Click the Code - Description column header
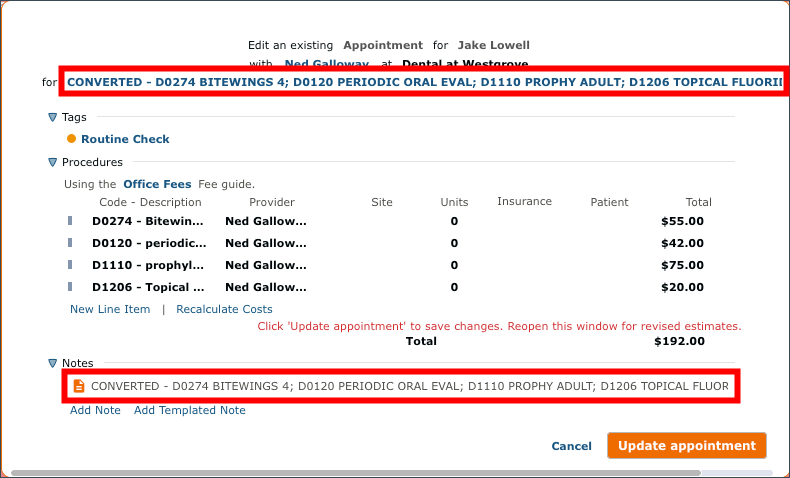The width and height of the screenshot is (790, 478). click(x=150, y=202)
